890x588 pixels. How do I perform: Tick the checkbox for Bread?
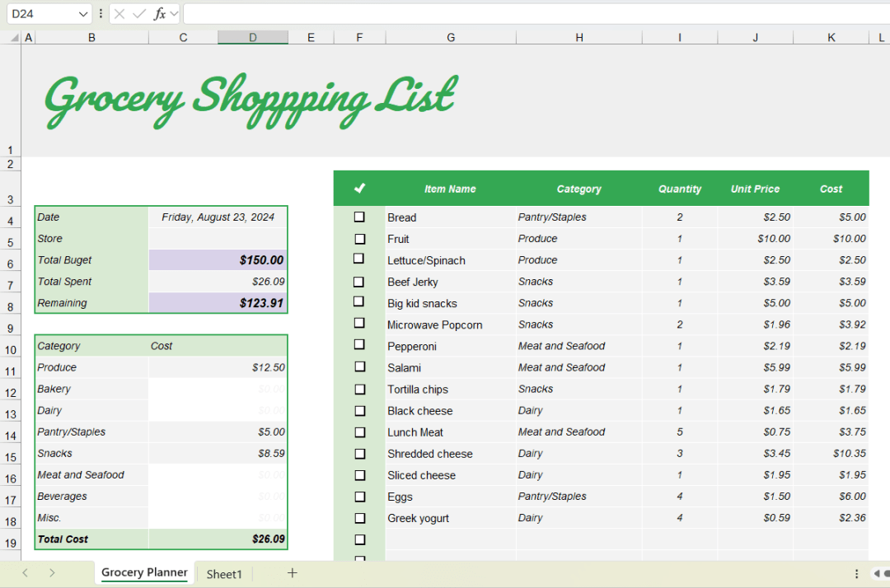point(359,217)
